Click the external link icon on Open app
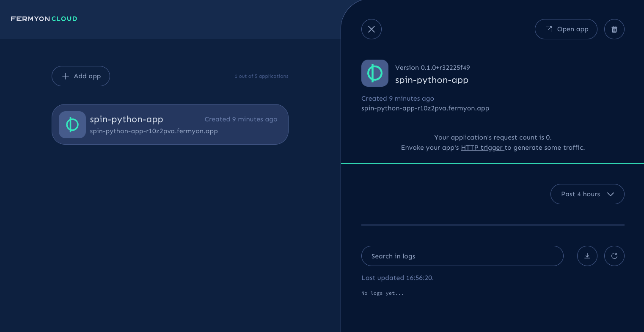This screenshot has width=644, height=332. 549,29
